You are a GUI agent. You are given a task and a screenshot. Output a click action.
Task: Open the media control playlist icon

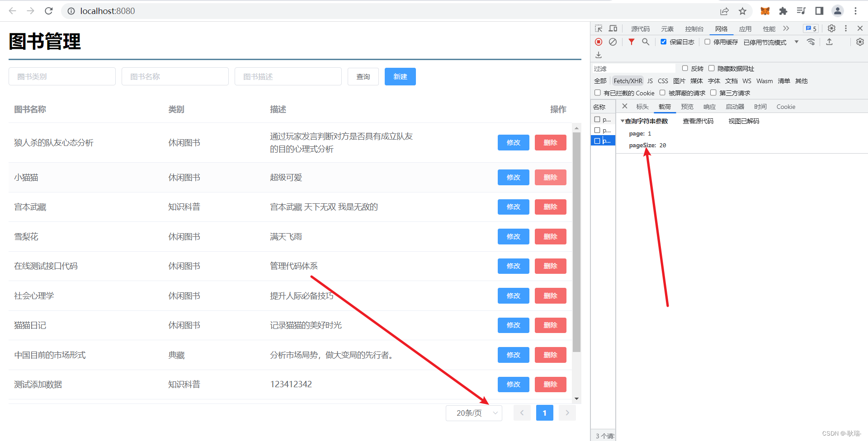pyautogui.click(x=801, y=11)
